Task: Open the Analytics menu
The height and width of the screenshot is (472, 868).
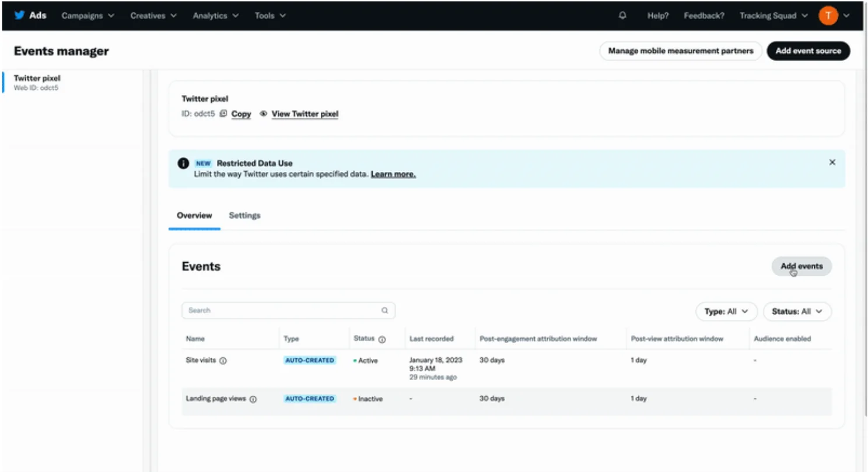Action: 216,16
